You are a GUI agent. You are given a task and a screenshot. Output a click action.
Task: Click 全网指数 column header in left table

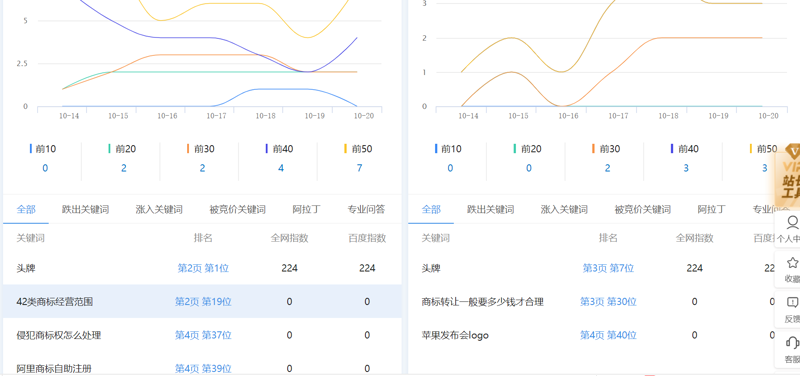click(x=289, y=238)
